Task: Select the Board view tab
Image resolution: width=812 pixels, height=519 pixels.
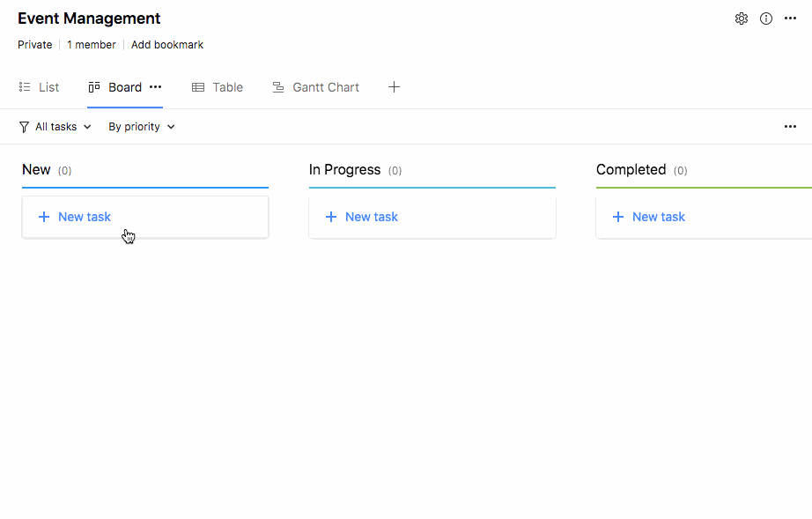Action: coord(124,87)
